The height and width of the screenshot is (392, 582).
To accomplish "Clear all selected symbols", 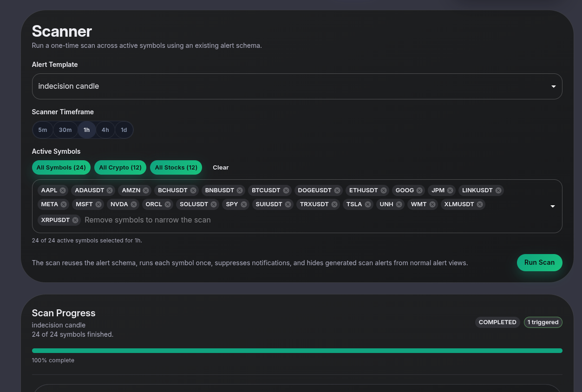I will click(221, 168).
